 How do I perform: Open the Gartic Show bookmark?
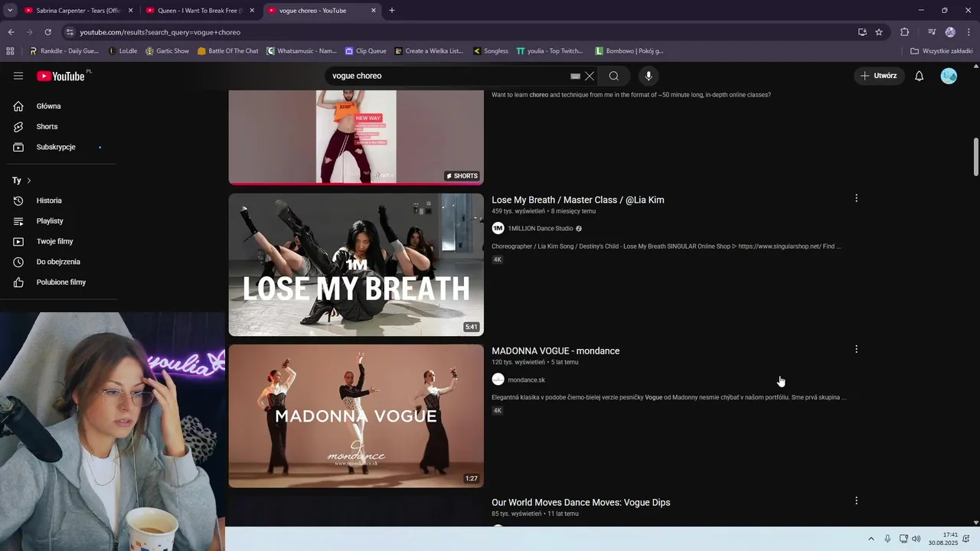pos(167,51)
